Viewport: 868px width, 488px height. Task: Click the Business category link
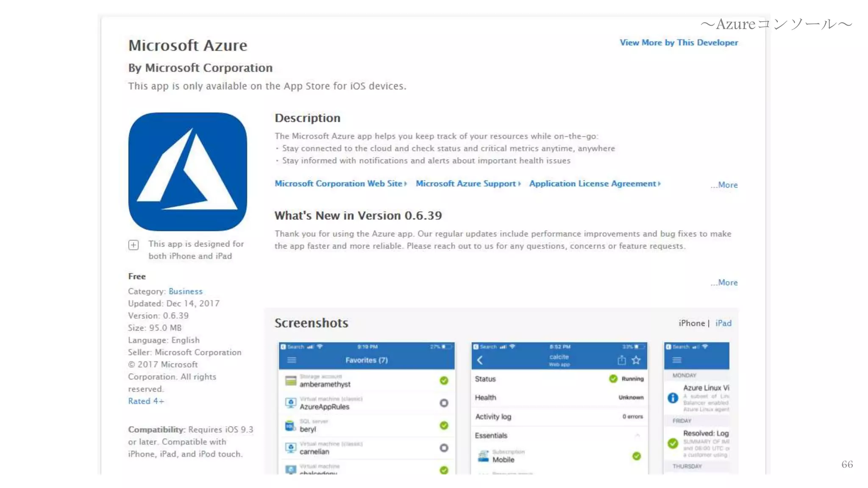click(x=185, y=291)
